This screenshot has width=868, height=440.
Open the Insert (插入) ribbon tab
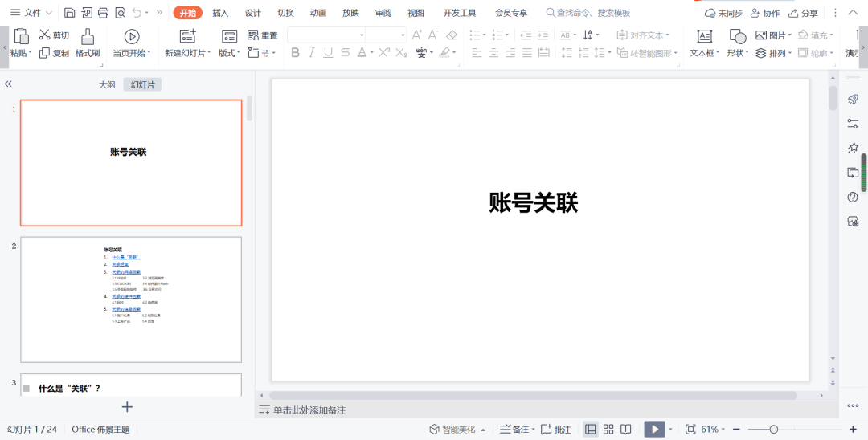pyautogui.click(x=220, y=13)
